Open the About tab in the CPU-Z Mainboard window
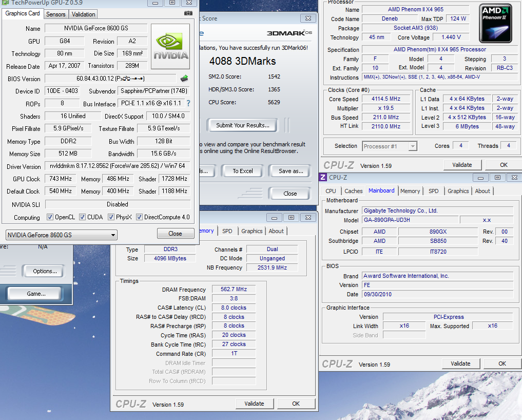This screenshot has height=420, width=522. pyautogui.click(x=482, y=191)
